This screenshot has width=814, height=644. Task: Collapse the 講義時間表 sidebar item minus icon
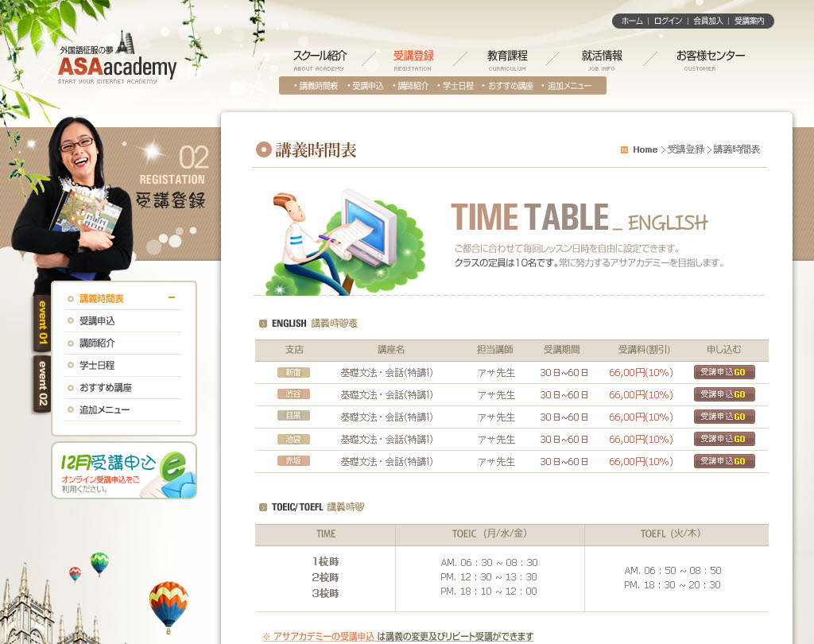(x=172, y=298)
